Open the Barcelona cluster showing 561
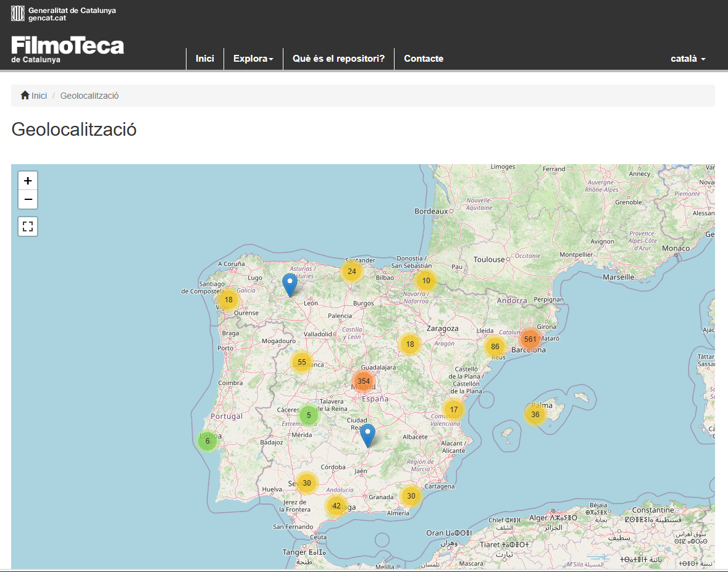This screenshot has width=728, height=572. (x=530, y=339)
